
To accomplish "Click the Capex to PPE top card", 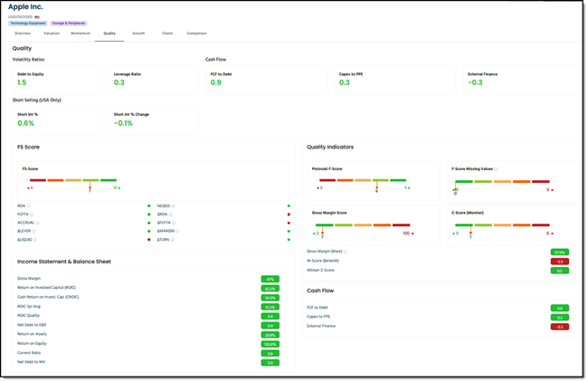I will [395, 81].
